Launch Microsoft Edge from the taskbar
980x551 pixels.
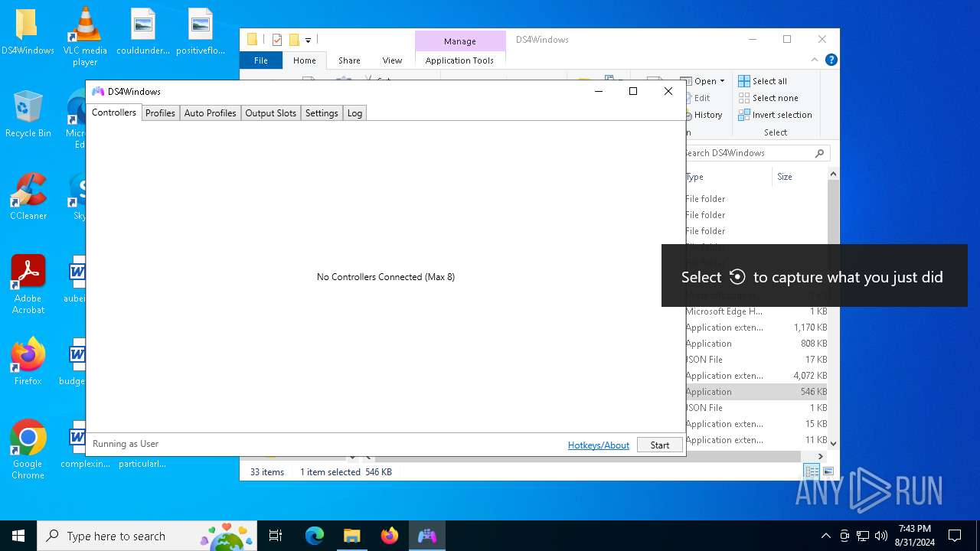coord(315,536)
